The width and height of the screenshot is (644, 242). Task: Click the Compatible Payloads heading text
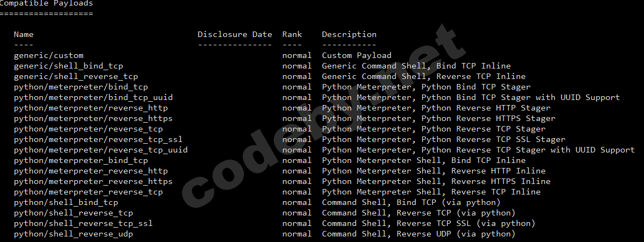[x=46, y=3]
